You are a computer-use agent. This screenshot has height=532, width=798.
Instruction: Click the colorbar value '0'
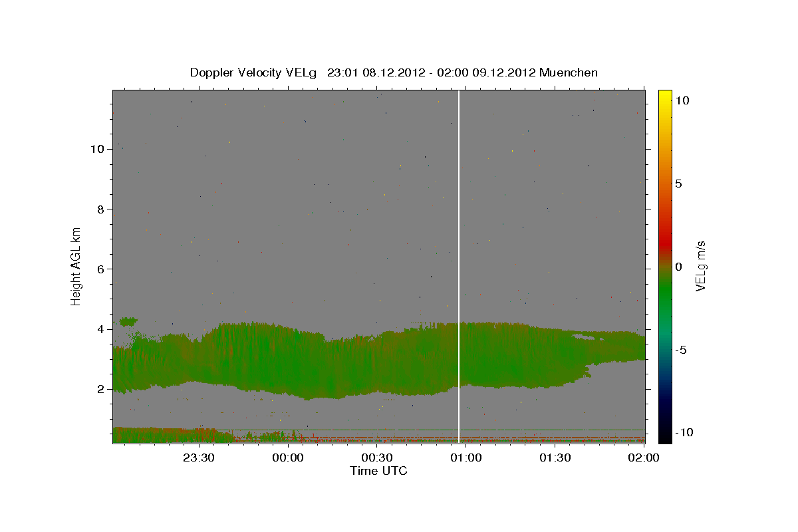pyautogui.click(x=678, y=267)
